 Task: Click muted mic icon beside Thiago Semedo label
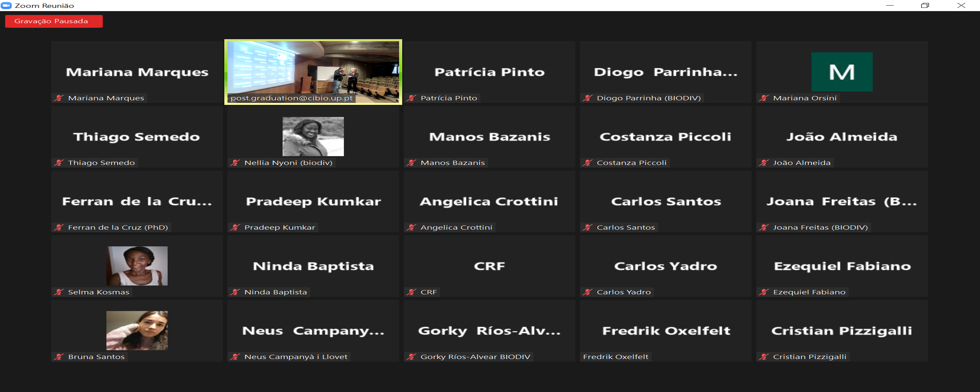tap(59, 163)
